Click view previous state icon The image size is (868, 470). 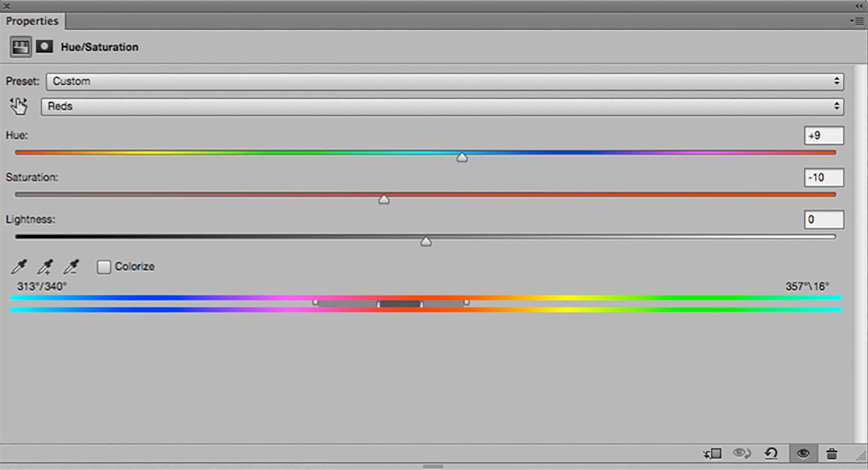[742, 453]
